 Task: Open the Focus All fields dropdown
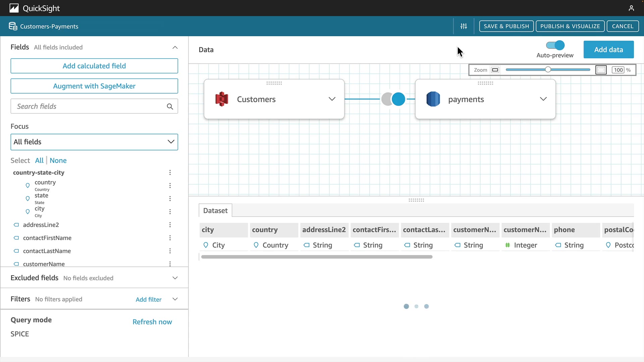click(94, 142)
